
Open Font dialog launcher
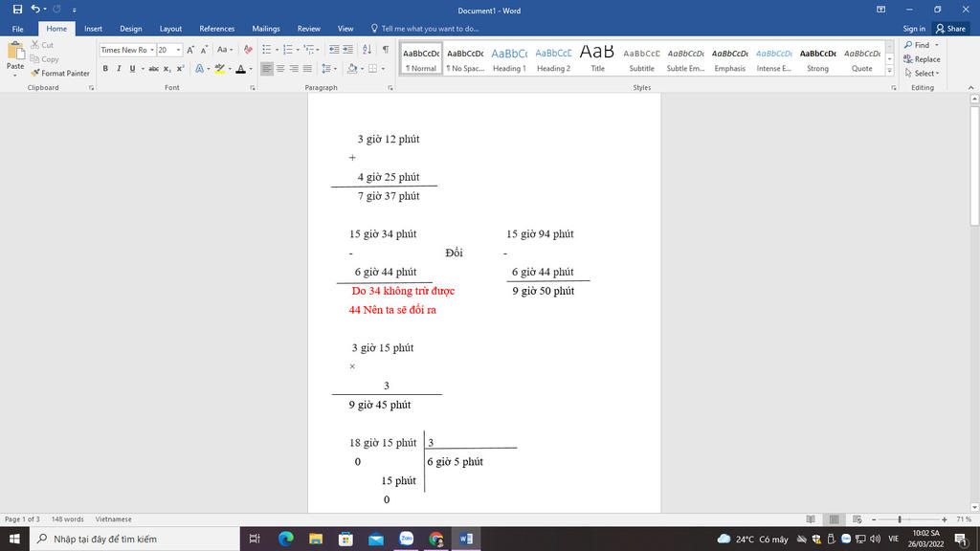point(253,88)
